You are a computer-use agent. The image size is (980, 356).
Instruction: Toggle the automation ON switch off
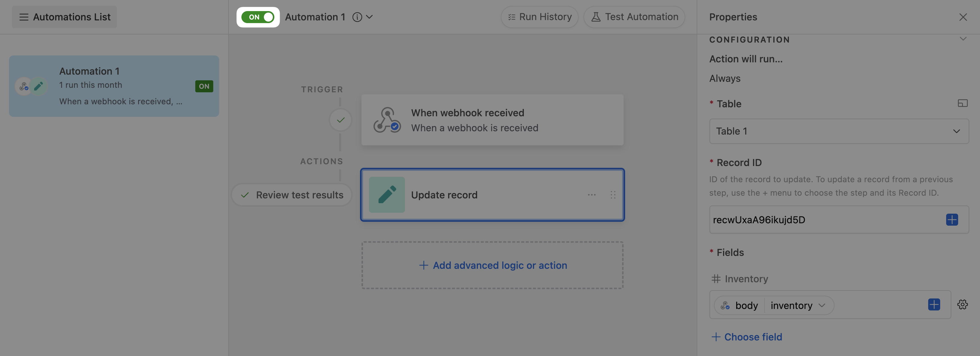tap(258, 17)
